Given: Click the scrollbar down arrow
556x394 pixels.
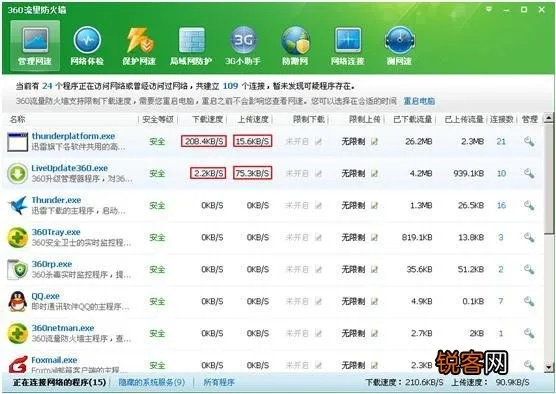Looking at the screenshot, I should coord(549,367).
